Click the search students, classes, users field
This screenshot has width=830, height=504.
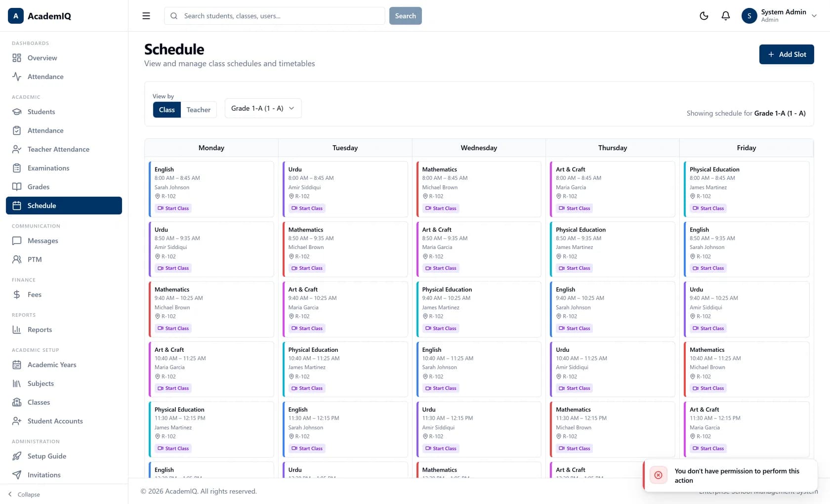click(x=274, y=16)
